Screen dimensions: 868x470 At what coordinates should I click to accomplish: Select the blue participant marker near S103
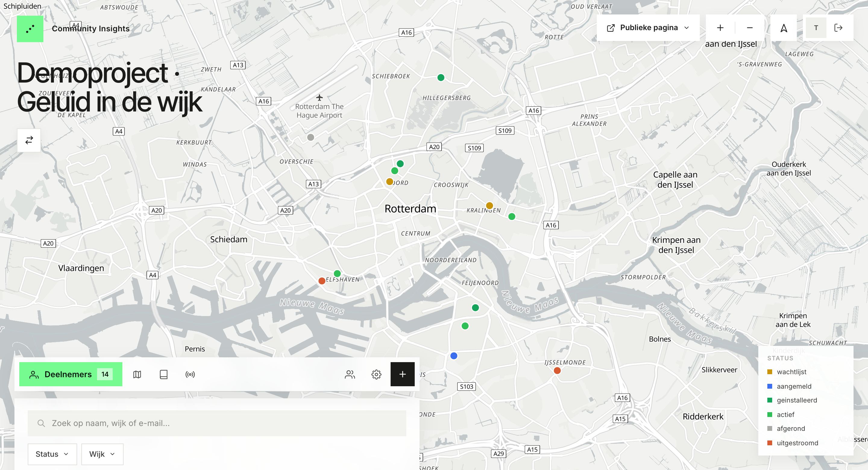(x=454, y=356)
